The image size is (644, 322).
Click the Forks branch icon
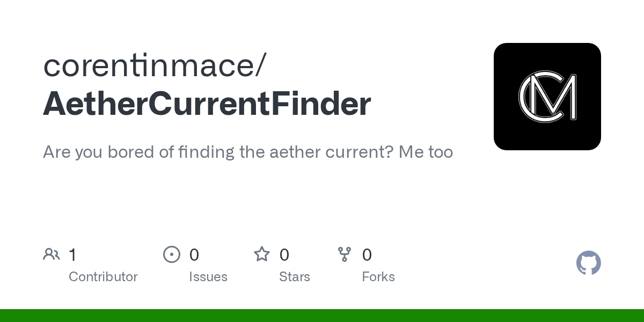[x=345, y=254]
